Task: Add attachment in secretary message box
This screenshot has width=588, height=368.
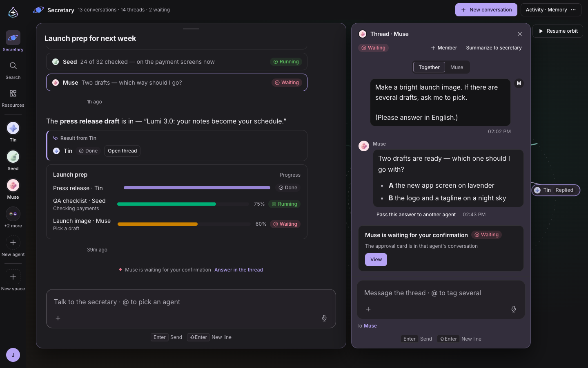Action: tap(58, 318)
